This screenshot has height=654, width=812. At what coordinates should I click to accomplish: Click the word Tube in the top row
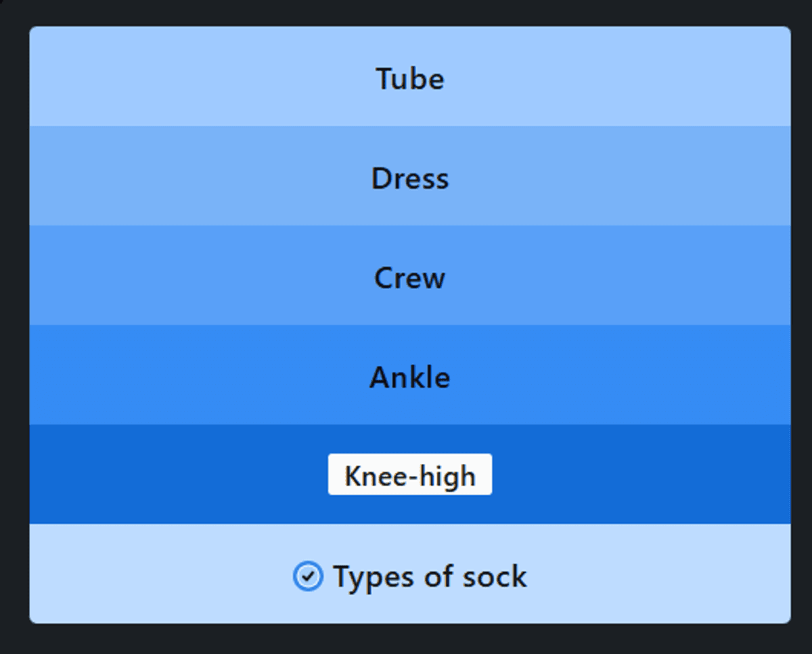click(x=410, y=78)
